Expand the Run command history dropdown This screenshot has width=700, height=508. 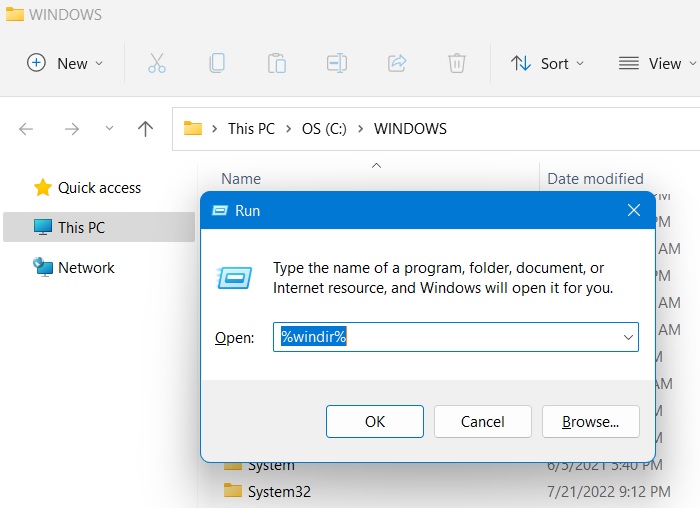(x=628, y=337)
